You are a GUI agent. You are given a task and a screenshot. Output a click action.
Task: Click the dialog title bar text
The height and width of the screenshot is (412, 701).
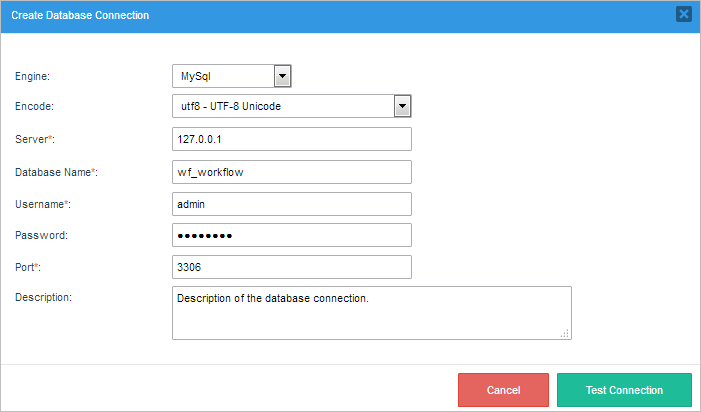[x=80, y=15]
